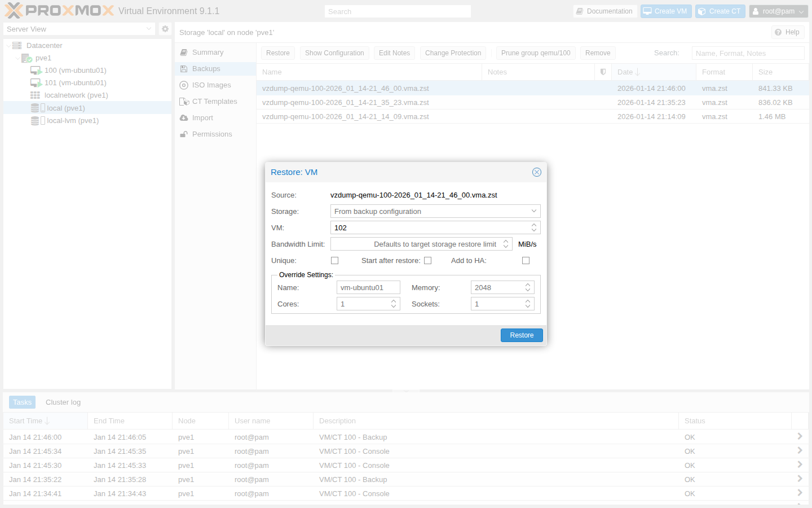This screenshot has height=508, width=812.
Task: Check Start after restore
Action: click(427, 260)
